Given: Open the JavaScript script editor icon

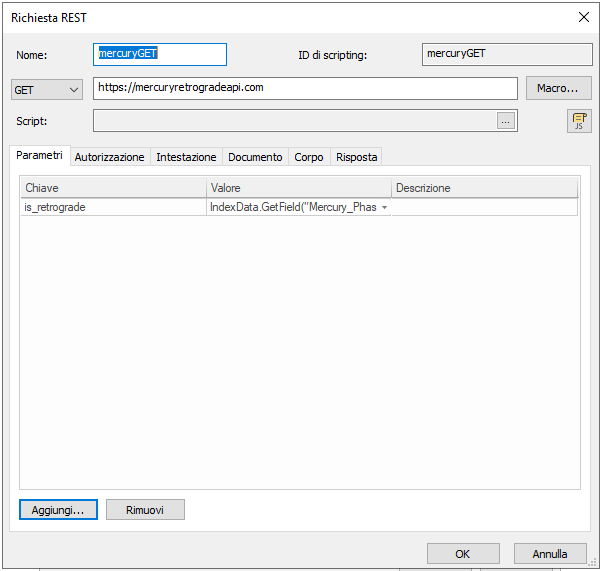Looking at the screenshot, I should (x=579, y=121).
